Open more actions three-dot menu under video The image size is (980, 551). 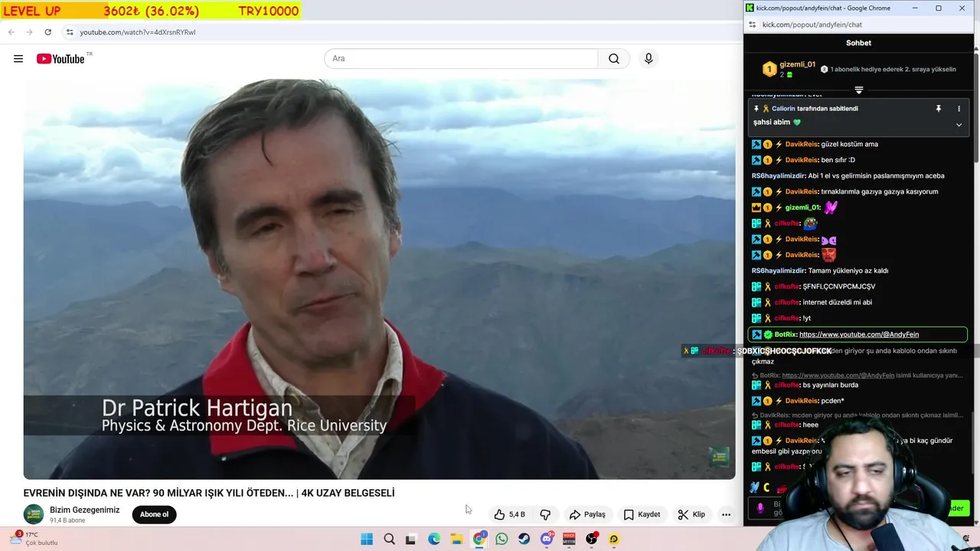pyautogui.click(x=726, y=514)
